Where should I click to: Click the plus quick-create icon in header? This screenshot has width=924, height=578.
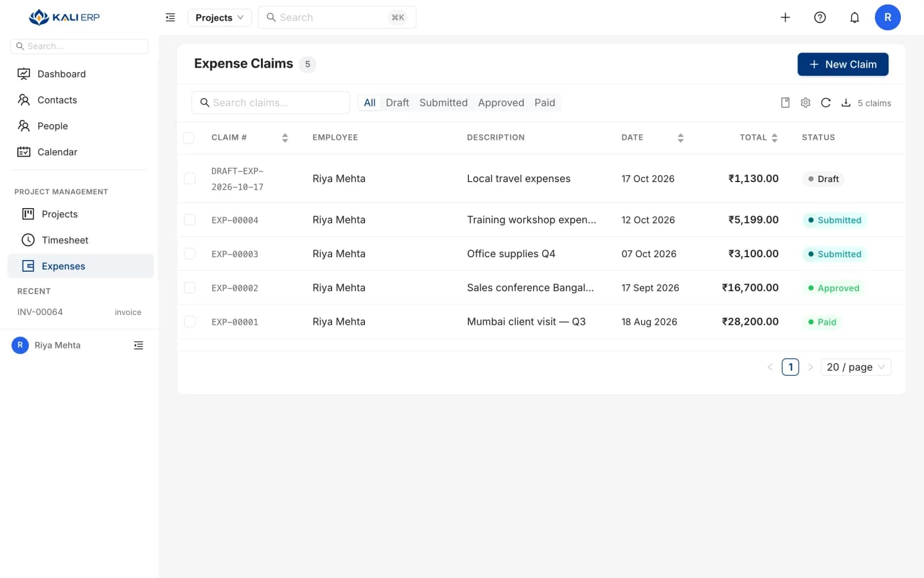785,17
